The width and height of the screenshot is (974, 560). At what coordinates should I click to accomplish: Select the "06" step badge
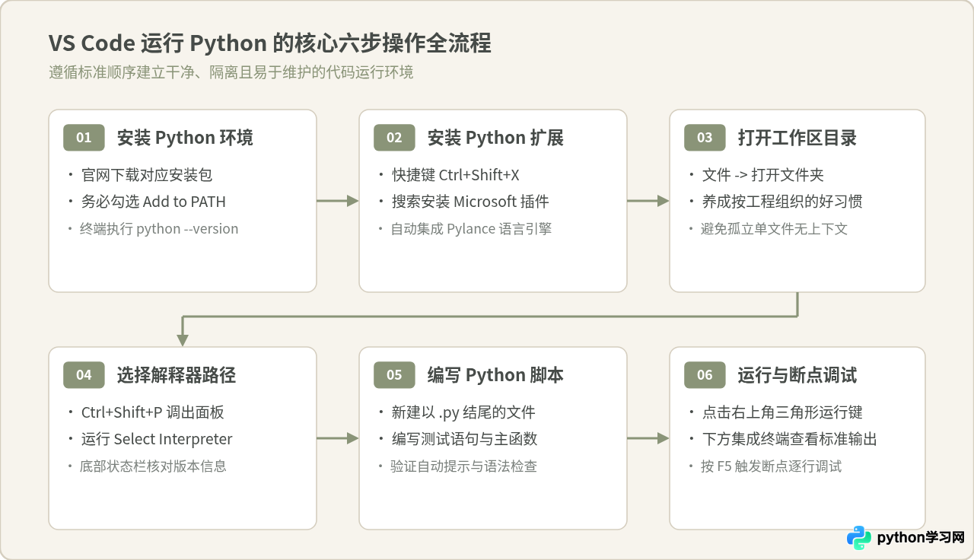click(x=705, y=375)
